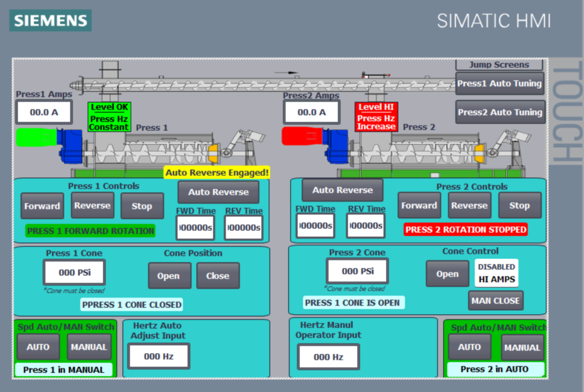
Task: Toggle Auto Reverse for Press 1
Action: click(x=218, y=192)
